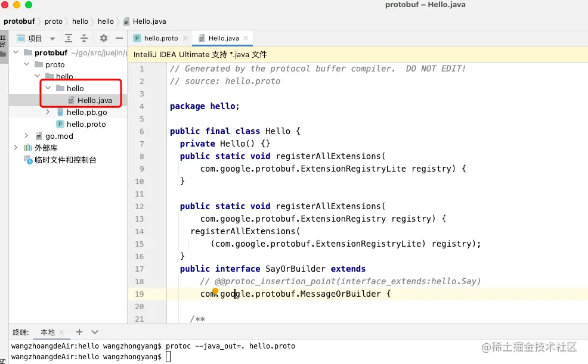Click the Expand All icon in project toolbar

[x=68, y=38]
